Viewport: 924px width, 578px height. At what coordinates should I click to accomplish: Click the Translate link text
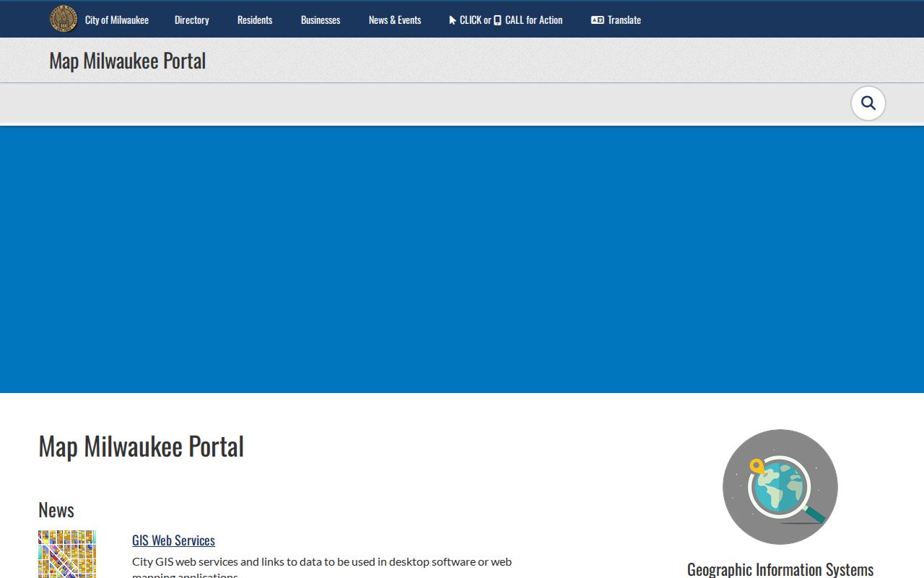(624, 20)
